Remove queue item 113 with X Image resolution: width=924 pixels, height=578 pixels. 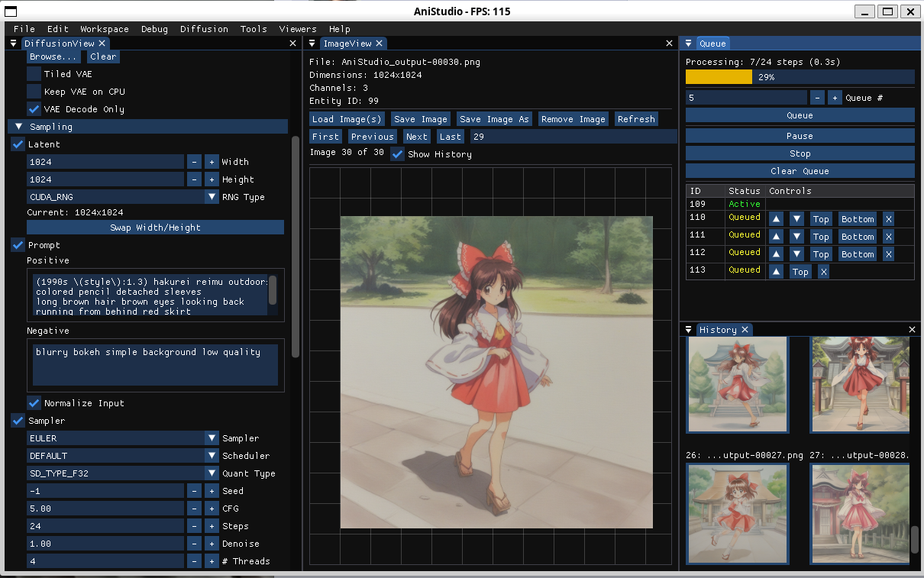point(823,272)
